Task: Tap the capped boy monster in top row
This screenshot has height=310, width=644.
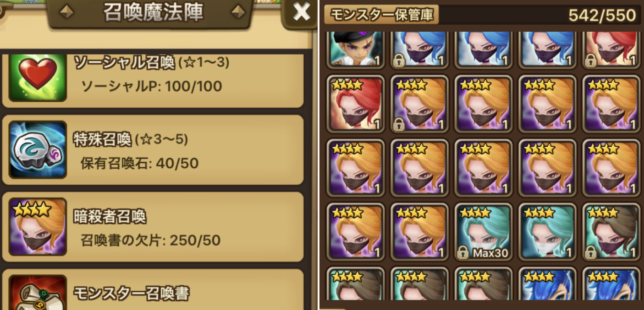Action: [x=356, y=49]
